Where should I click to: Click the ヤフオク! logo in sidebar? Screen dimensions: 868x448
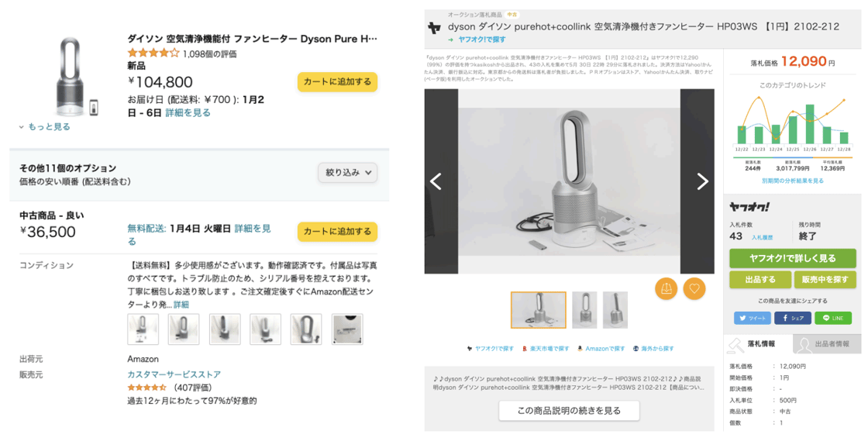[749, 207]
